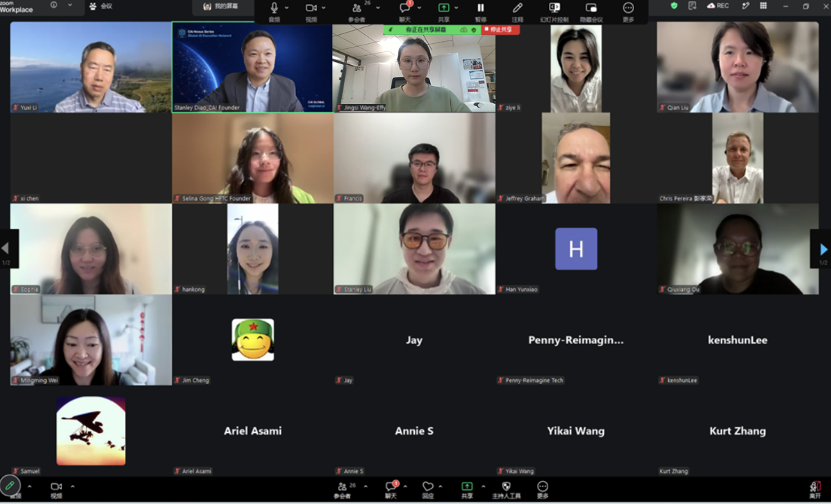
Task: Go to previous video page arrow
Action: [6, 249]
